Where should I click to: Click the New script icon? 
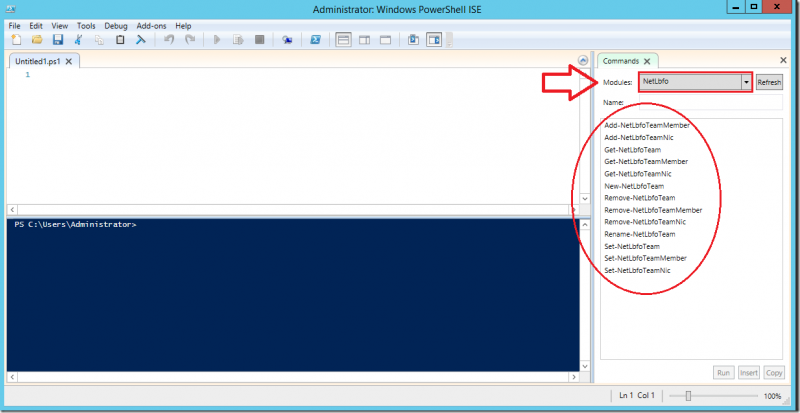(x=16, y=39)
